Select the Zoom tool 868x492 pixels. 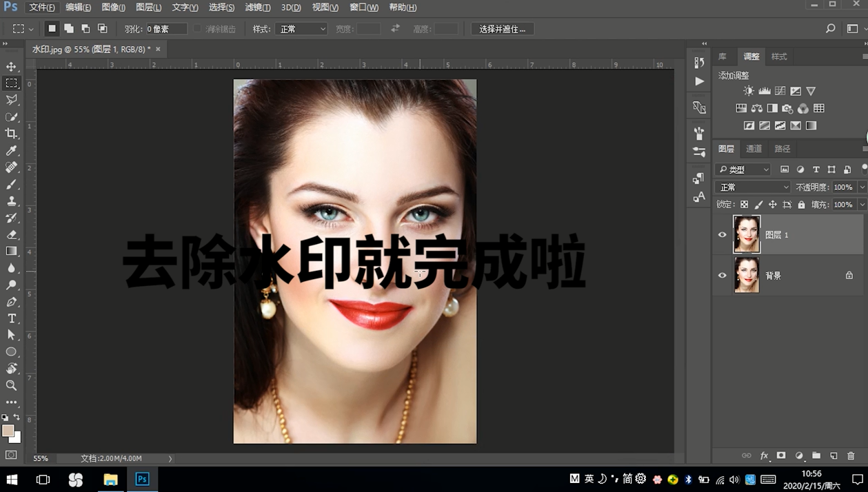[11, 385]
